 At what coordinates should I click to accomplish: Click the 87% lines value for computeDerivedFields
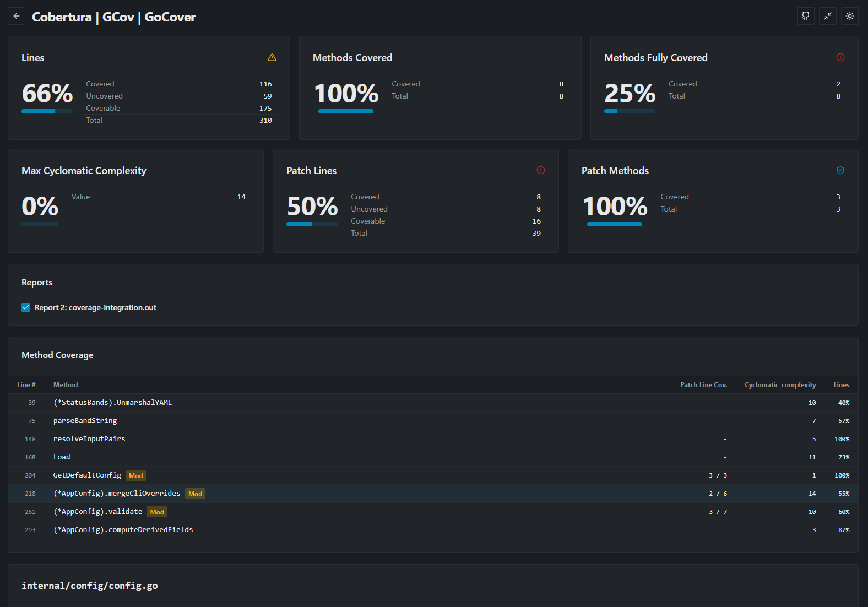point(844,530)
